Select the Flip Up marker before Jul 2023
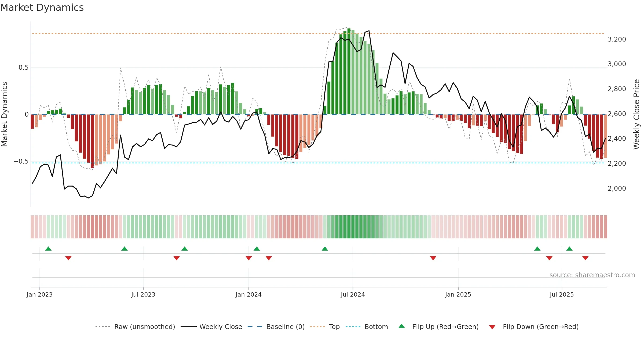Viewport: 644px width, 362px height. [125, 249]
